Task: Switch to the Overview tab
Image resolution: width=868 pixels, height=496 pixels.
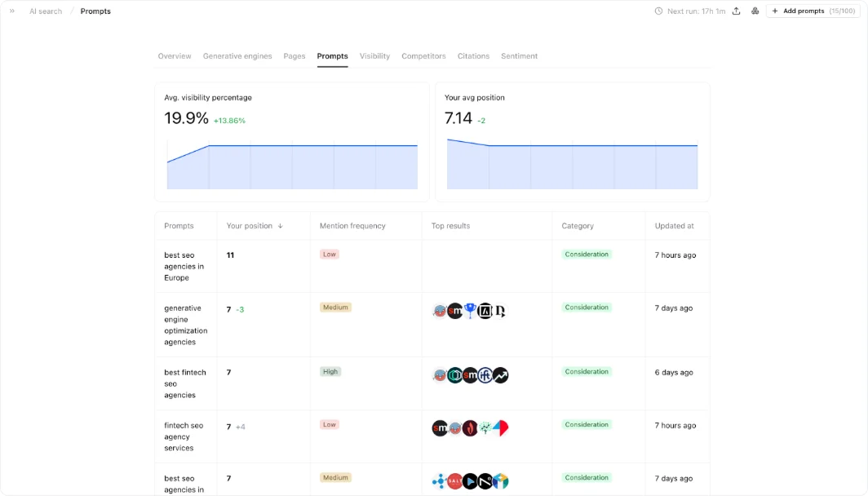Action: [175, 56]
